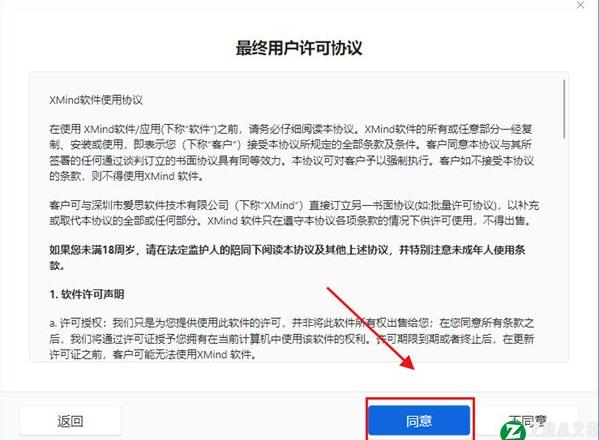The image size is (599, 440).
Task: Click the blue 同意 agree button
Action: click(x=419, y=421)
